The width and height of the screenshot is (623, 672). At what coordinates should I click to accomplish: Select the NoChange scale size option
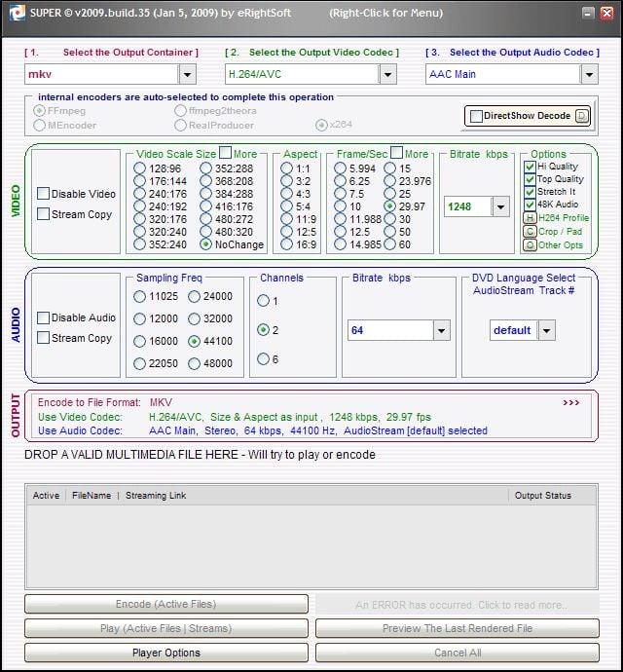point(205,244)
